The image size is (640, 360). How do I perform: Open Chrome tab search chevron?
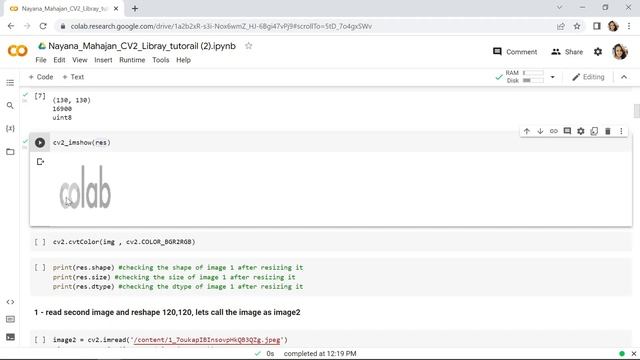coord(559,8)
